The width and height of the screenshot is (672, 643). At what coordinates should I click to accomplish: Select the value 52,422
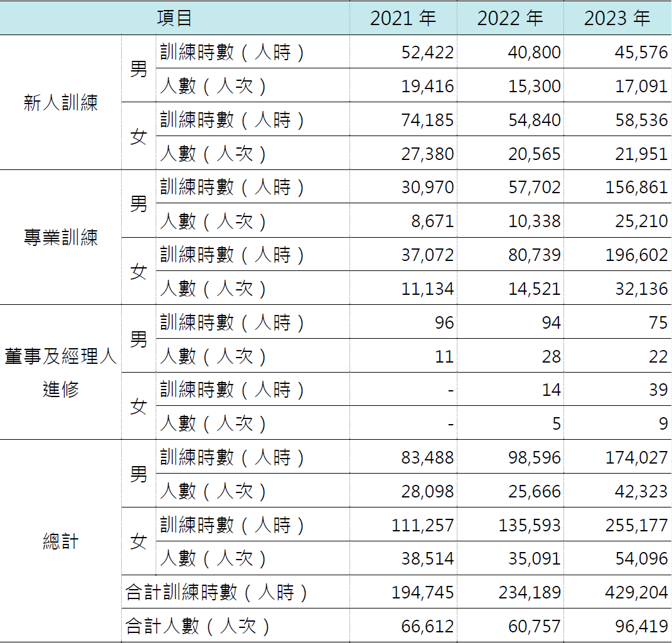tap(427, 52)
